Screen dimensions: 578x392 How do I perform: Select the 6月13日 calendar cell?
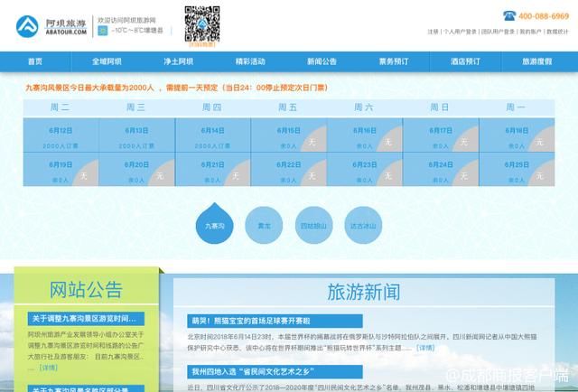136,135
